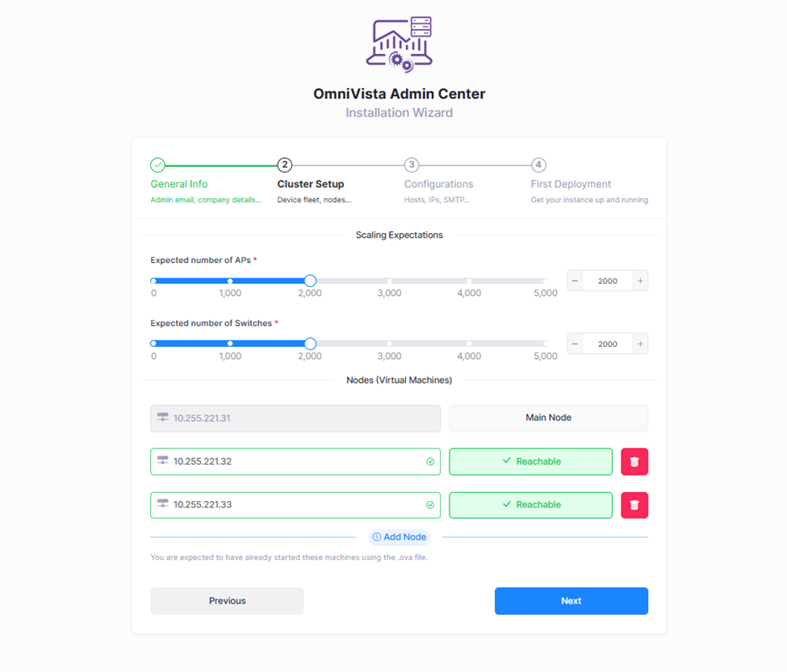Click the validation check icon in the 10.255.221.33 field
This screenshot has height=672, width=787.
430,505
